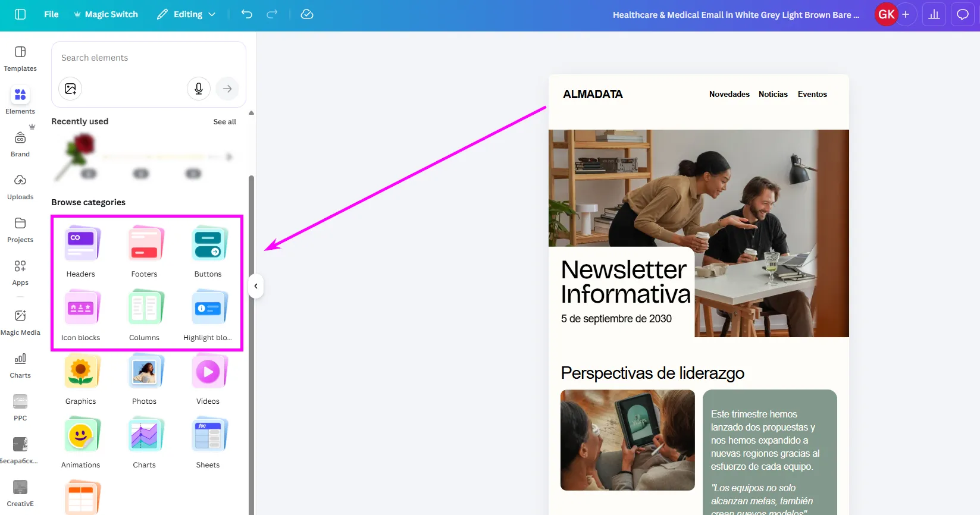Screen dimensions: 980x515
Task: Open Animations category
Action: click(81, 443)
